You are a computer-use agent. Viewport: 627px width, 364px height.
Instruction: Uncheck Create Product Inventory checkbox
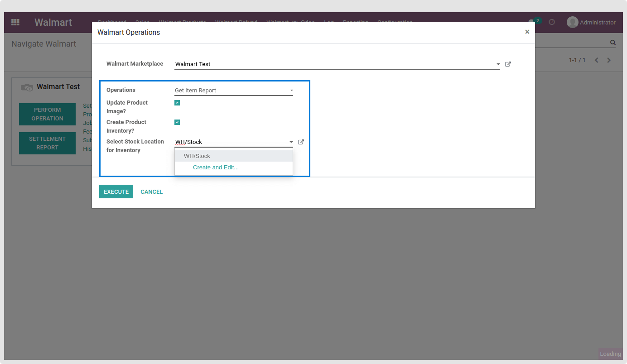(x=177, y=122)
